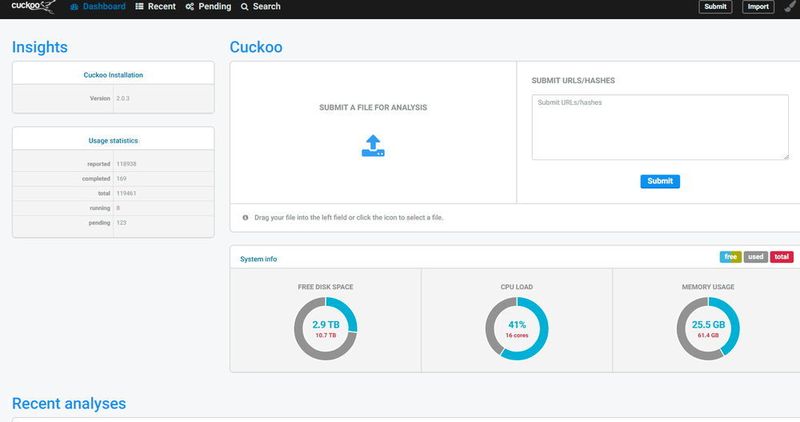Click the Import button in top bar
This screenshot has height=422, width=800.
pos(758,7)
